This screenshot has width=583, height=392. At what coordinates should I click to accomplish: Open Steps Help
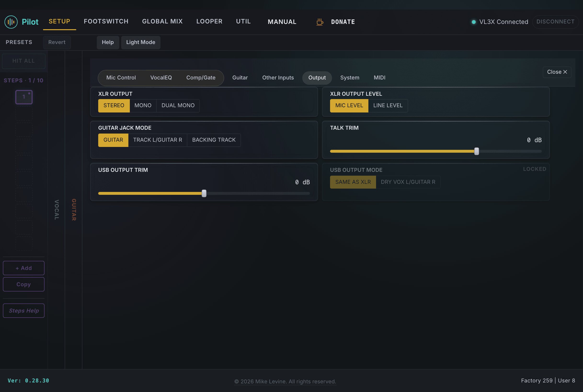[23, 310]
